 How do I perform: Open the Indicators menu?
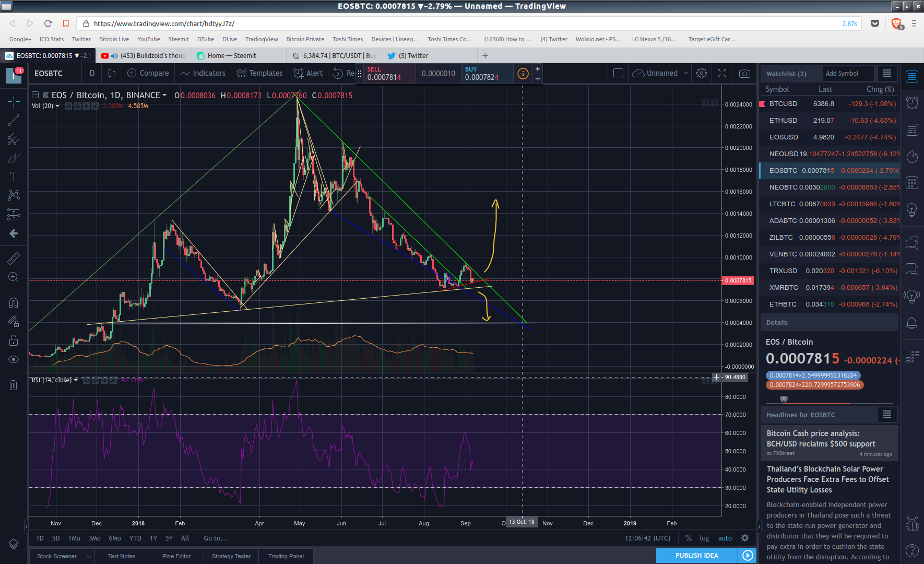pos(203,73)
